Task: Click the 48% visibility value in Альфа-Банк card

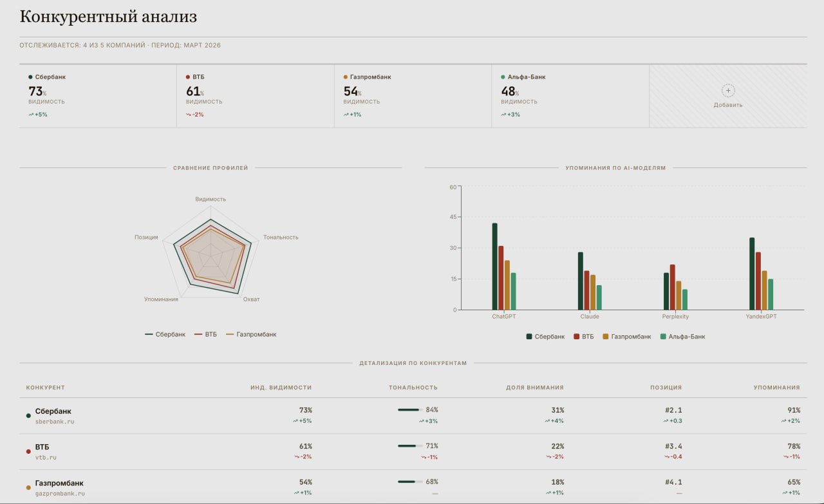Action: [x=510, y=91]
